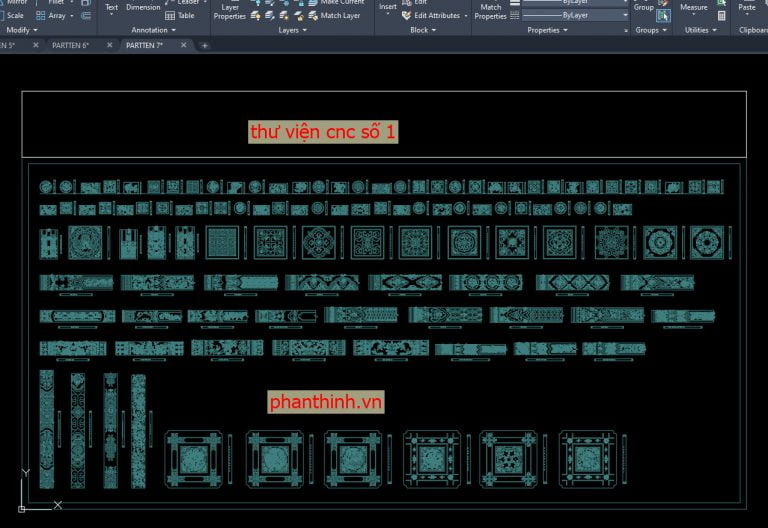Click the linetype icon beside ByLayer
Image resolution: width=768 pixels, height=528 pixels.
coord(514,16)
